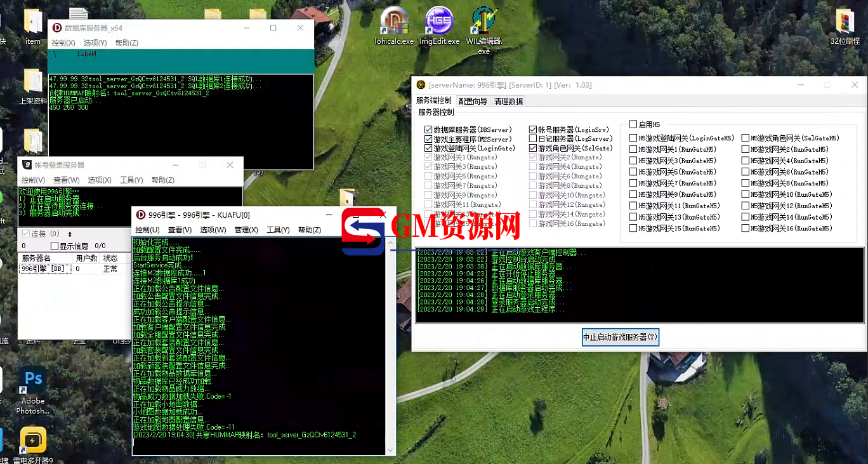The width and height of the screenshot is (868, 464).
Task: Switch to the 清理数据 tab
Action: [x=508, y=101]
